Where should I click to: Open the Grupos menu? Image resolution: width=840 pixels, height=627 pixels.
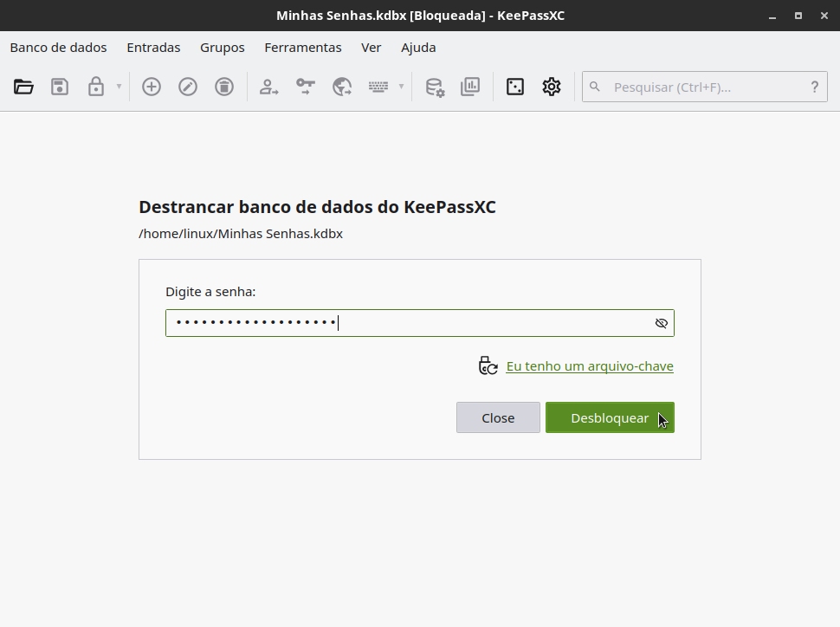(x=223, y=47)
